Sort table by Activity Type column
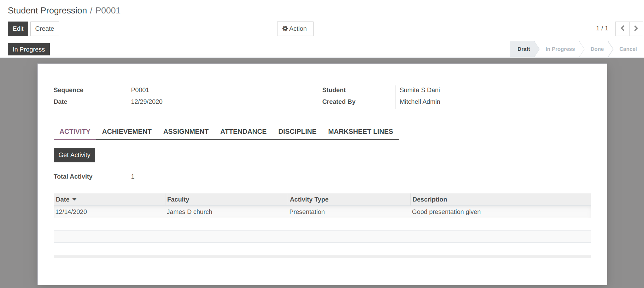This screenshot has width=644, height=288. point(349,199)
